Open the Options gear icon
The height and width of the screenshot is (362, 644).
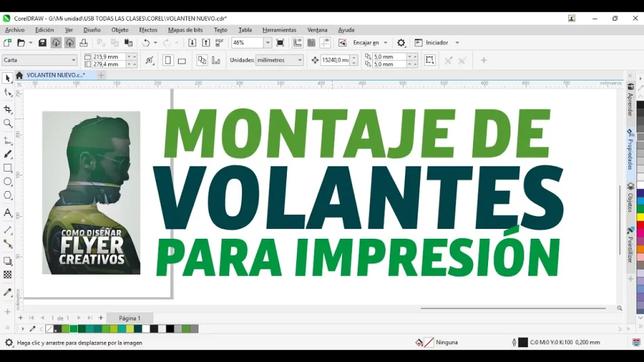[401, 43]
